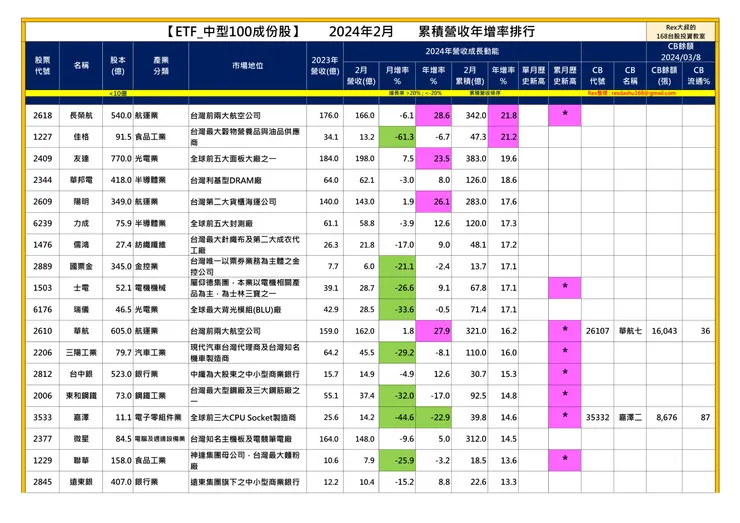Click 全球最大背光模組(BLU)廠 description
Viewport: 740px width, 523px height.
[235, 310]
